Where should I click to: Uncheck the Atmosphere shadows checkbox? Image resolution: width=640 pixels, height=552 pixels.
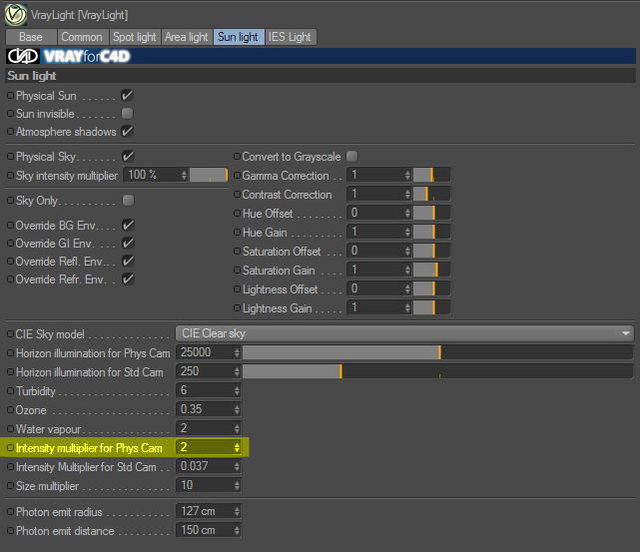click(x=127, y=131)
